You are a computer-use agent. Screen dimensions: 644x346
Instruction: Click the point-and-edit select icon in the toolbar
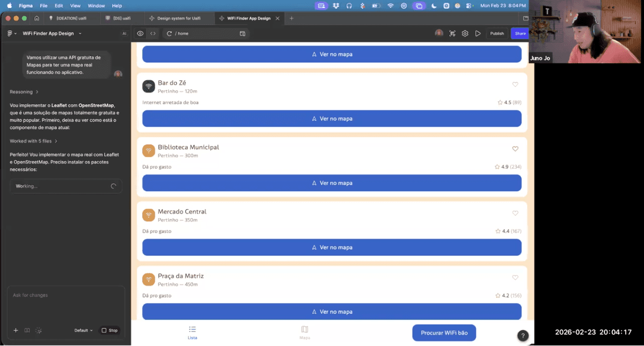[452, 33]
